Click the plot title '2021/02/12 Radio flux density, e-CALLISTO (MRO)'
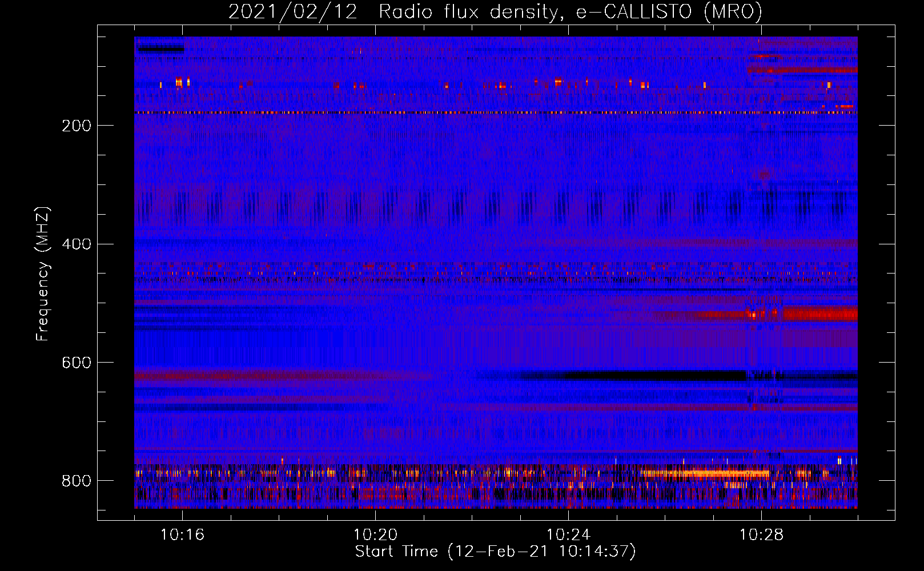 coord(495,11)
